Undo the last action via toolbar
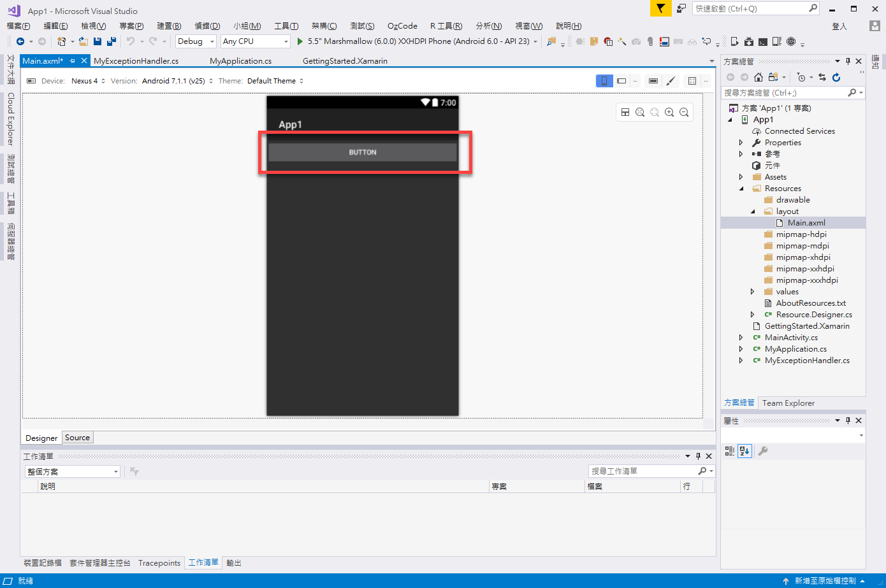 pyautogui.click(x=130, y=41)
